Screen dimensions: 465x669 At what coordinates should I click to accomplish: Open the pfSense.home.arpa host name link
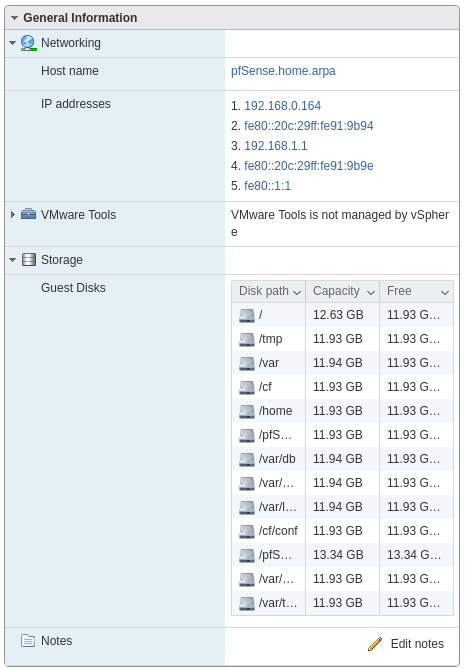coord(283,71)
